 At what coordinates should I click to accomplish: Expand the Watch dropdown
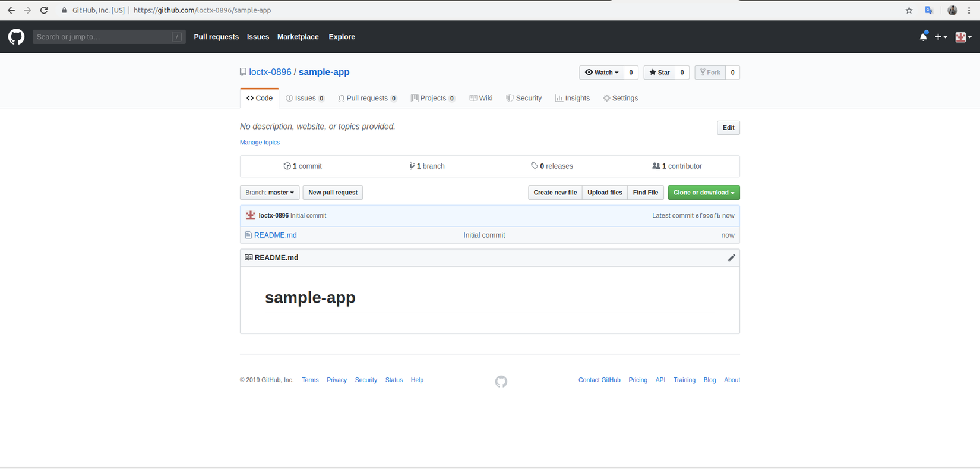602,73
